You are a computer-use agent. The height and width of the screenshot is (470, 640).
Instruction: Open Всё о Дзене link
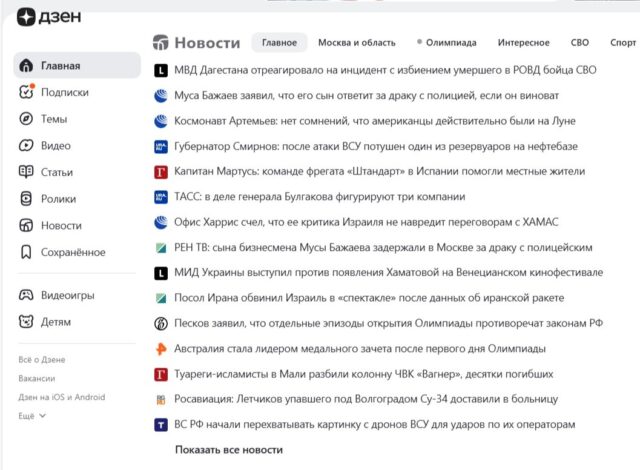click(42, 359)
